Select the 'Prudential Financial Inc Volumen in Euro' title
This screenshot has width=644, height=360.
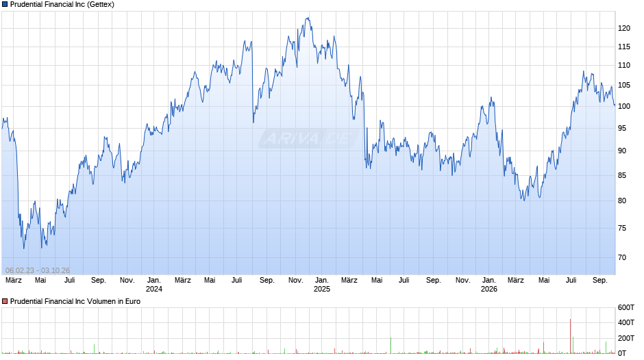pyautogui.click(x=75, y=301)
